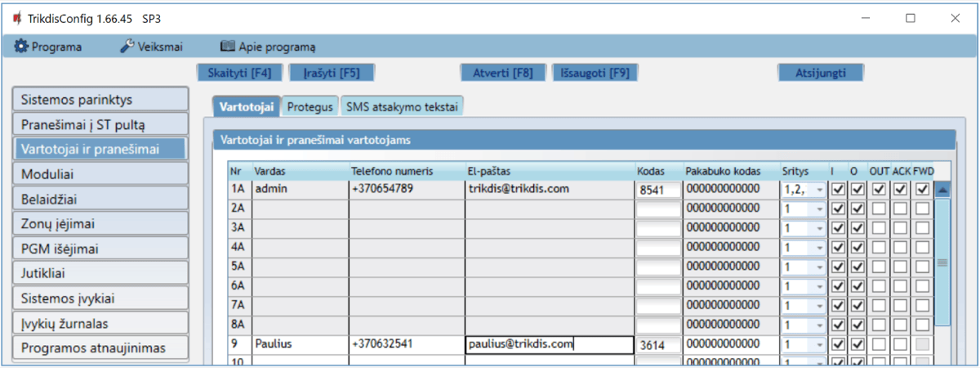The height and width of the screenshot is (368, 980).
Task: Click the book icon beside Apie programą
Action: 227,47
